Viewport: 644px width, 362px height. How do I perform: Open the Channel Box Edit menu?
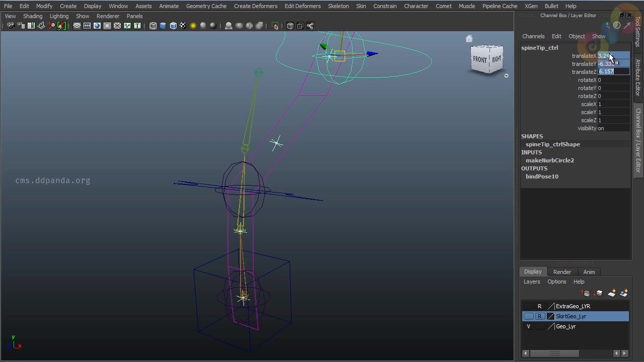(556, 36)
